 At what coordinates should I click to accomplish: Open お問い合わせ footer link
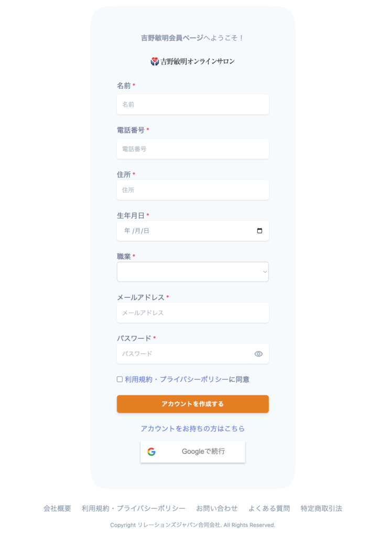(217, 508)
